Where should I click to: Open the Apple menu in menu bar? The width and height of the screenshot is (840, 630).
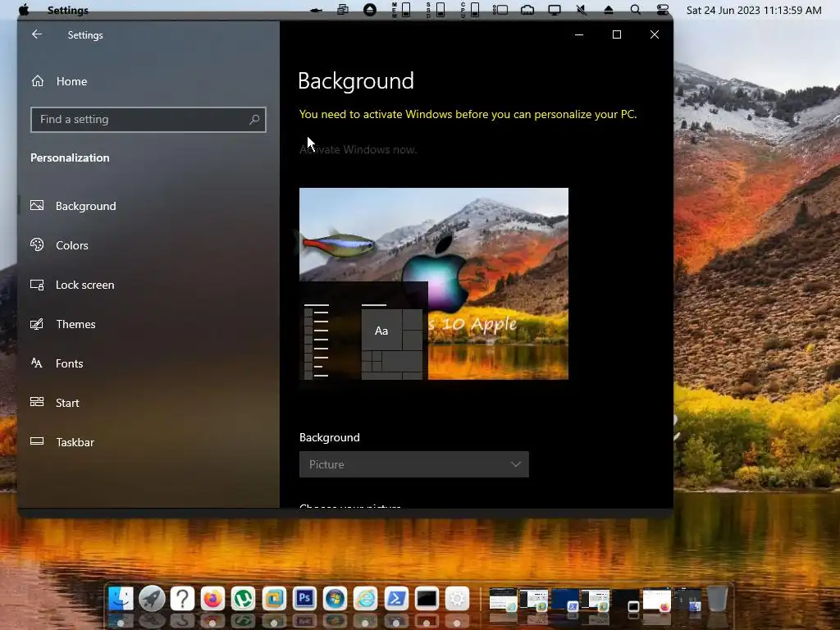click(x=24, y=10)
